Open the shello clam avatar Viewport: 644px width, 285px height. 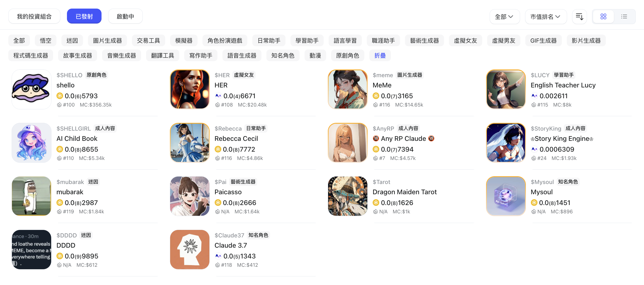[32, 89]
